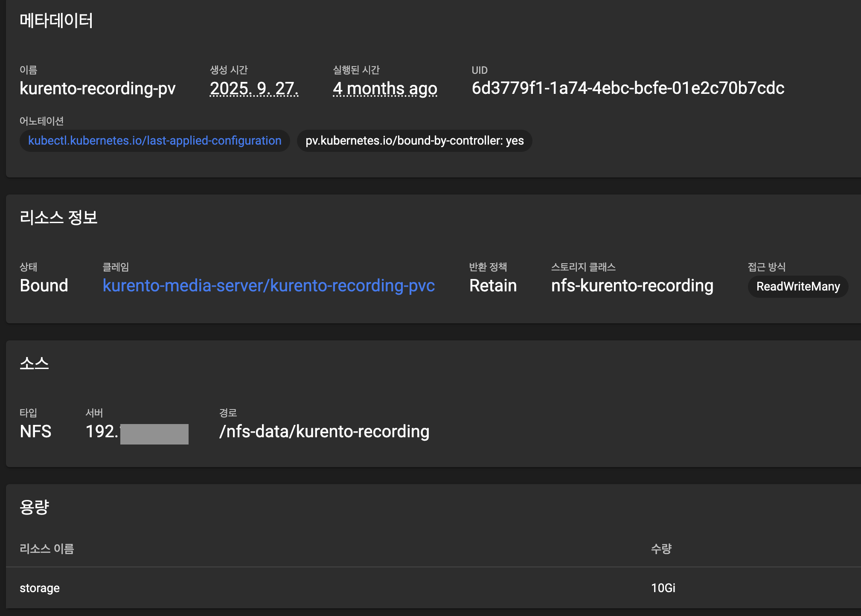
Task: Click the creation date 2025. 9. 27.
Action: [254, 88]
